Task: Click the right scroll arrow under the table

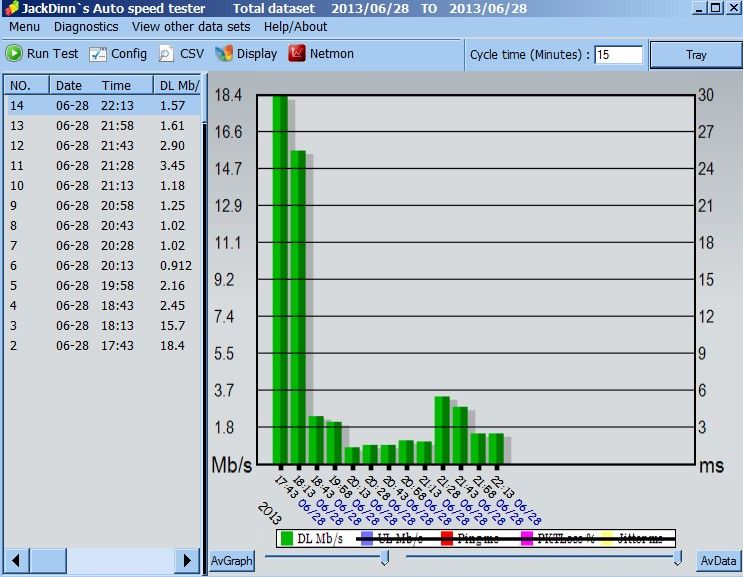Action: (187, 560)
